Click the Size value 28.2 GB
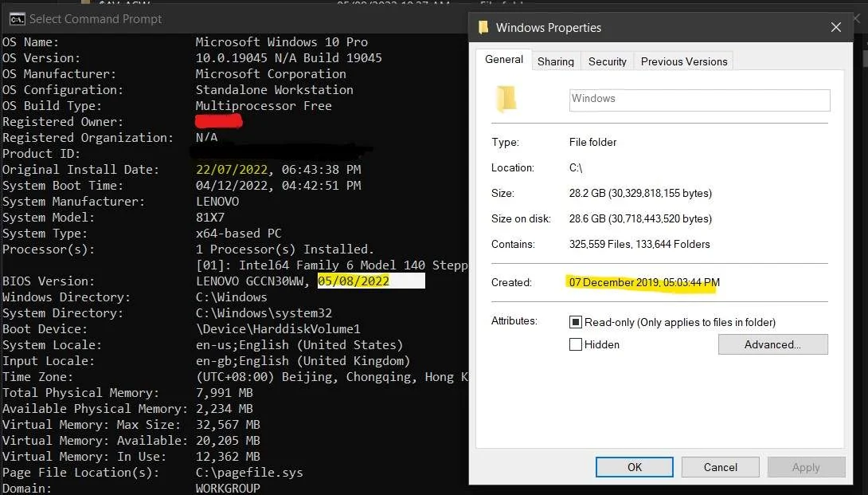The width and height of the screenshot is (868, 495). pos(640,193)
